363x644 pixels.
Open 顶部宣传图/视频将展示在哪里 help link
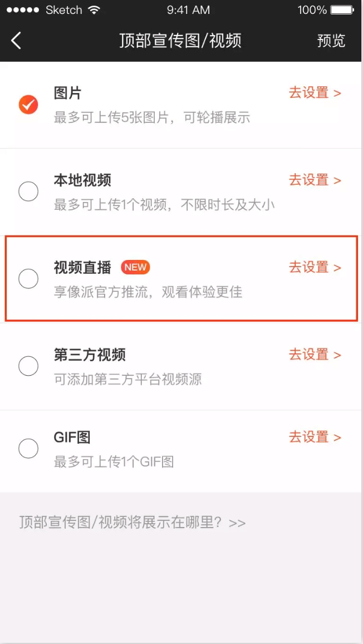(x=133, y=523)
